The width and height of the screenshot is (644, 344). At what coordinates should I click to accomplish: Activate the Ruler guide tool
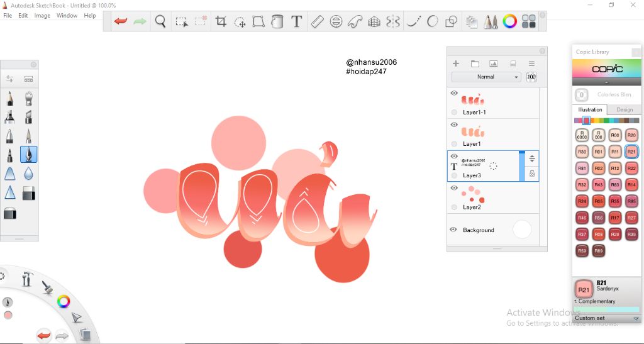tap(317, 21)
